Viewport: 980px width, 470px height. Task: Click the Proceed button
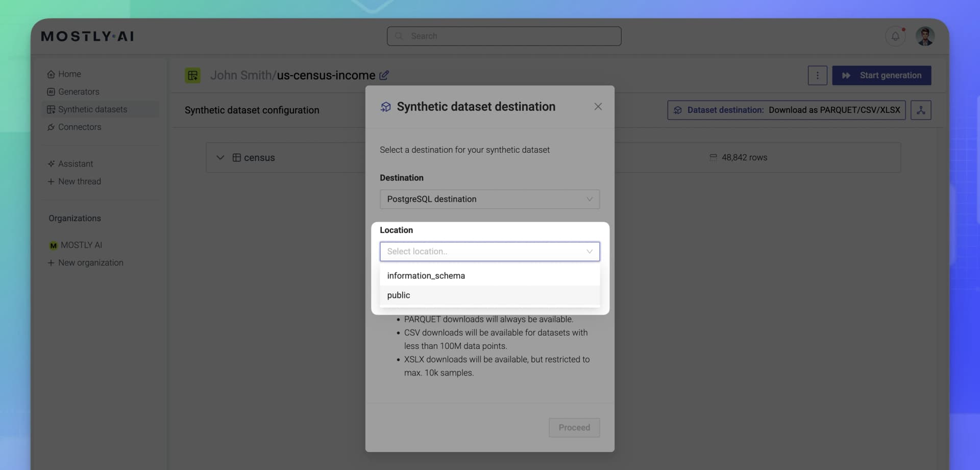click(574, 428)
